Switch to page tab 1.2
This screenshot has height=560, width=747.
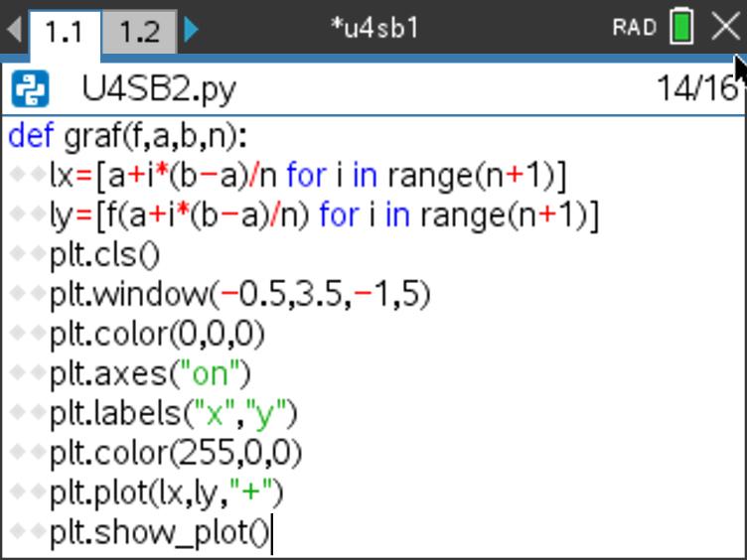(x=140, y=31)
